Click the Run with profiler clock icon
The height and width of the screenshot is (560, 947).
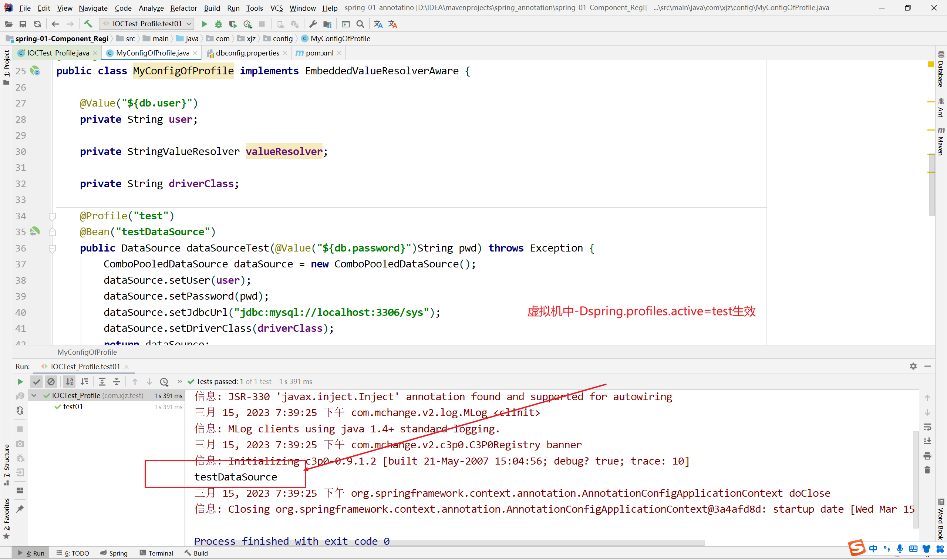point(247,24)
